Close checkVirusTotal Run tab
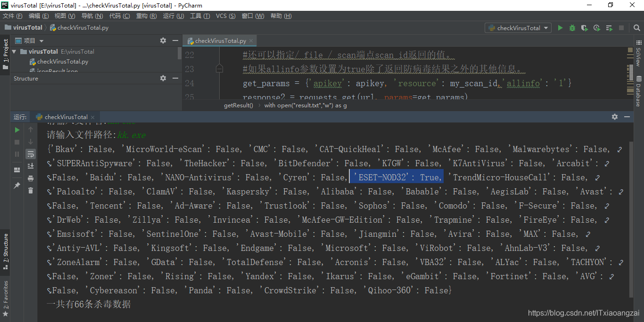 click(93, 117)
